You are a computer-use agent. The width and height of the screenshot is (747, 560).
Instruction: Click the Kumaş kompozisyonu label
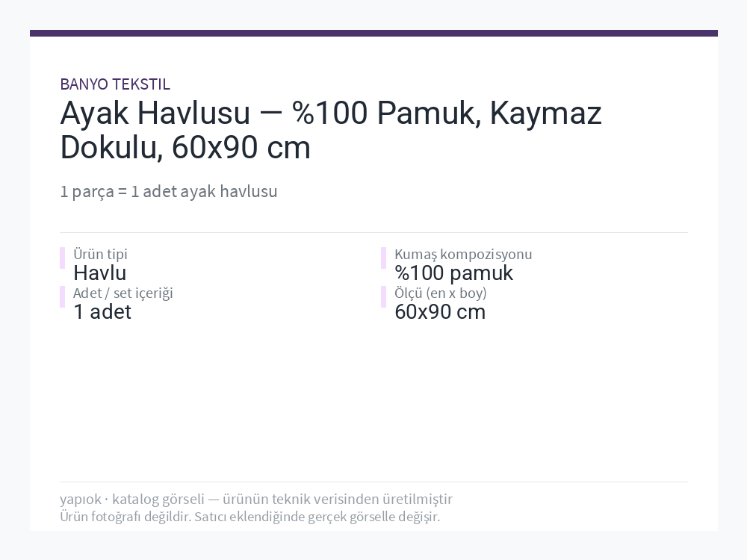coord(463,255)
